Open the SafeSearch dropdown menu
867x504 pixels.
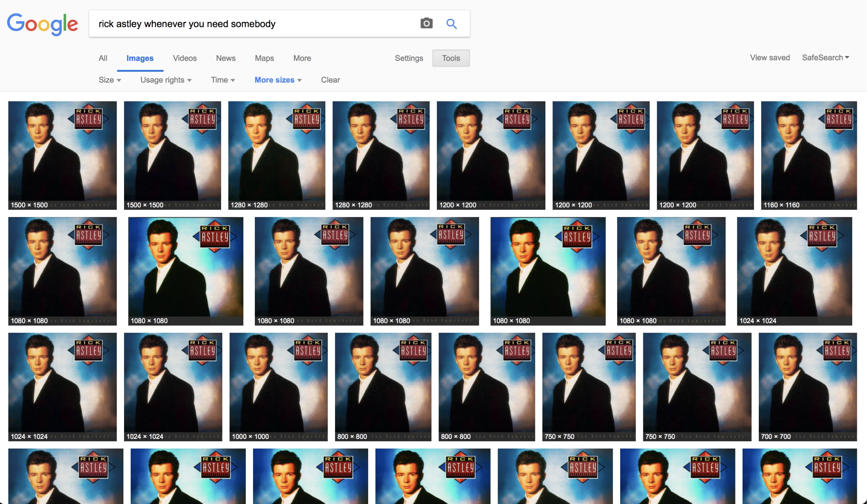[x=826, y=57]
